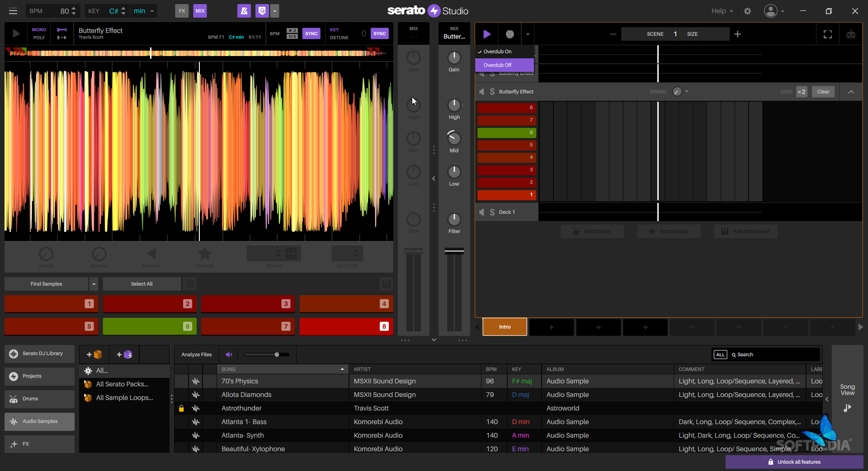
Task: Mute the Deck 1 track
Action: point(482,212)
